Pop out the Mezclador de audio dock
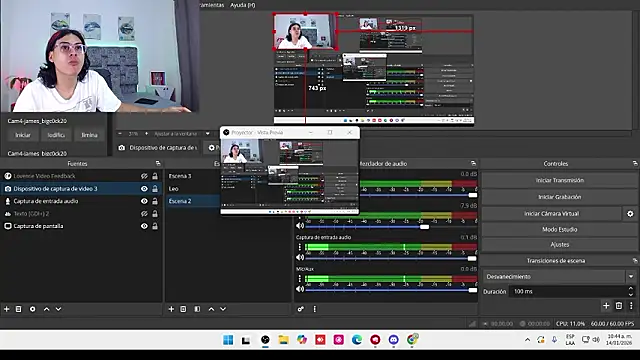 pos(473,163)
